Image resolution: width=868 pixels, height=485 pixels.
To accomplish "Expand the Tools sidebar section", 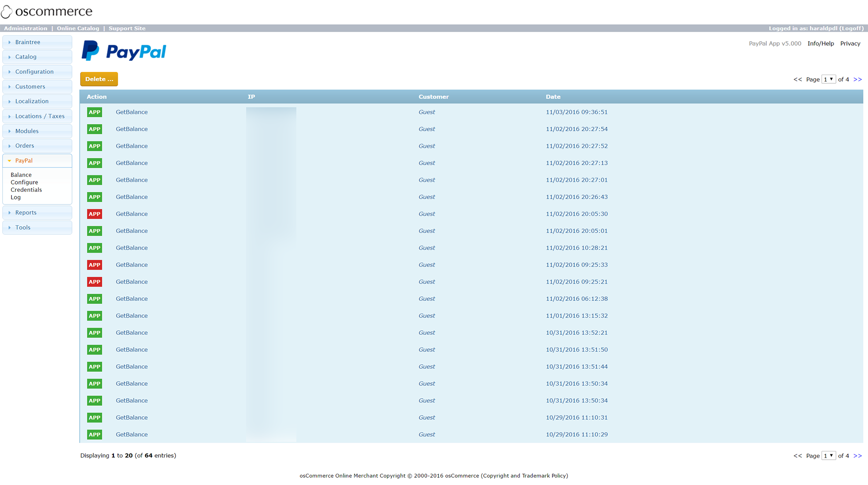I will [x=37, y=228].
